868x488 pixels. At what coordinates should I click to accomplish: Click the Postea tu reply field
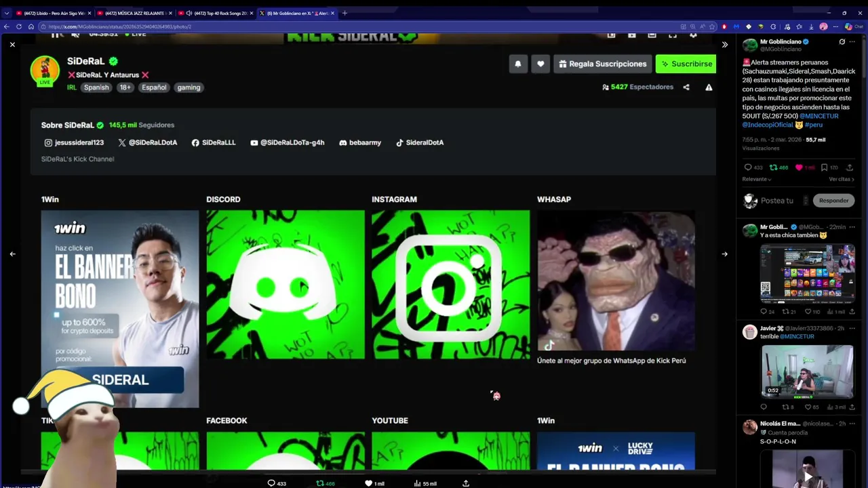click(777, 201)
